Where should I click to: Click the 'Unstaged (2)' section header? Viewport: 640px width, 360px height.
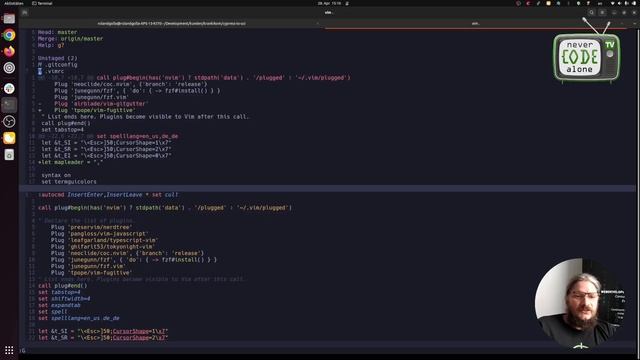point(57,58)
